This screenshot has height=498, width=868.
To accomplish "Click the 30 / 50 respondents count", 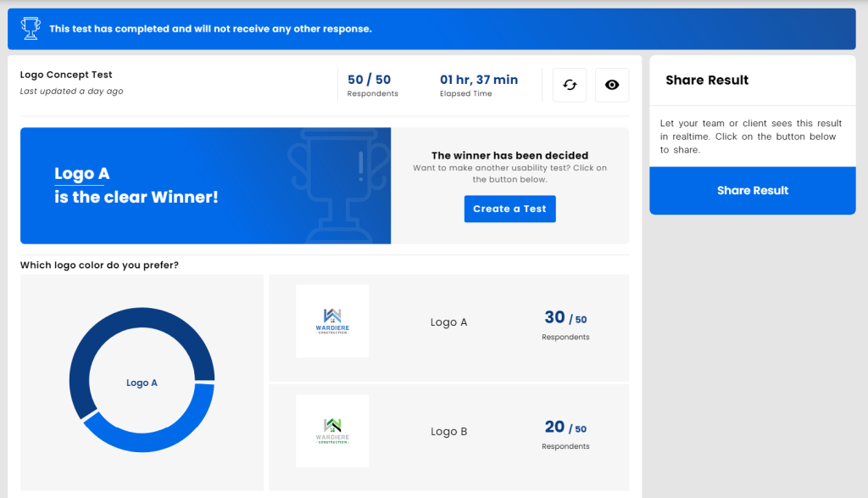I will (565, 318).
